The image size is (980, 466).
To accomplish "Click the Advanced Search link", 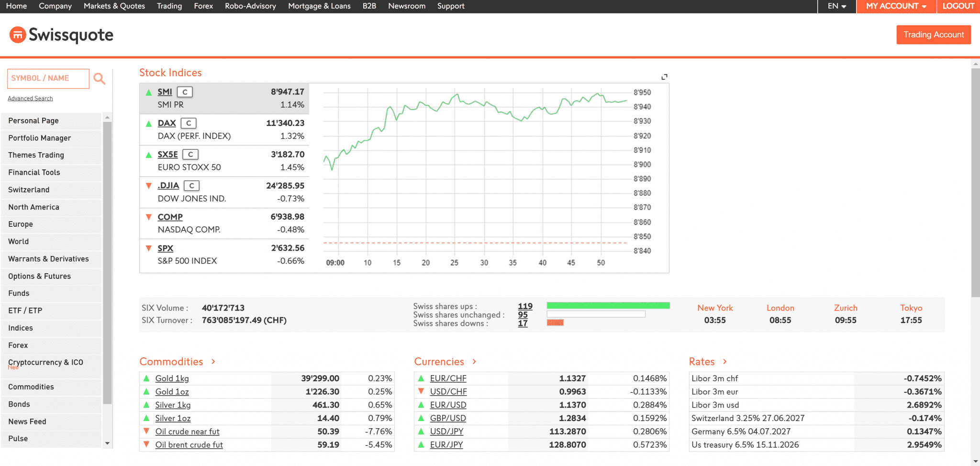I will pos(30,98).
